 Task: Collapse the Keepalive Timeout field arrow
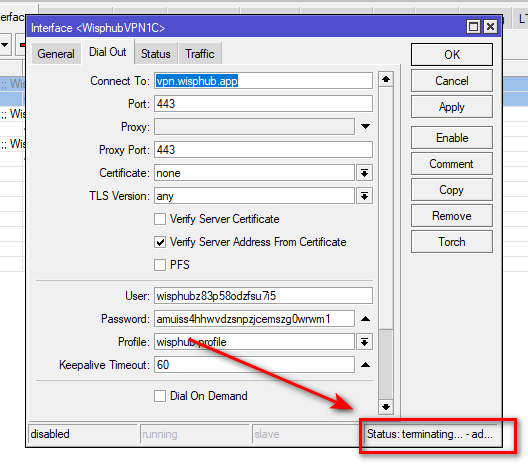coord(365,365)
